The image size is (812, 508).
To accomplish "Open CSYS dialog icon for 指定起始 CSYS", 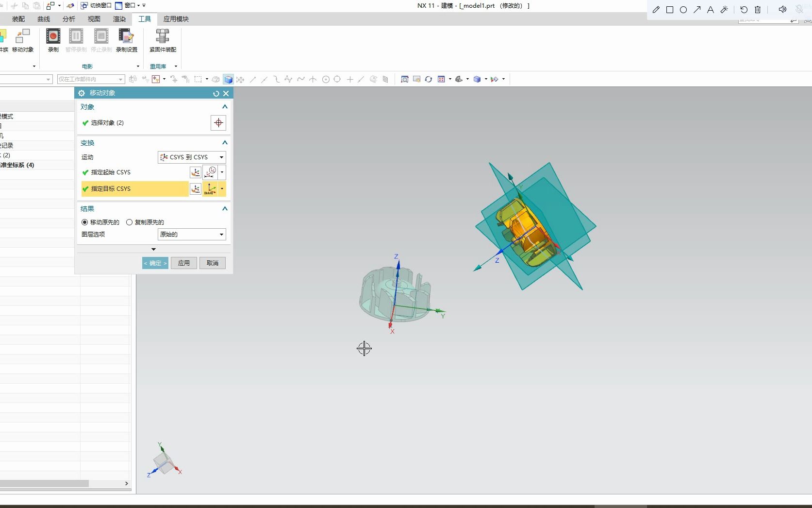I will [196, 172].
